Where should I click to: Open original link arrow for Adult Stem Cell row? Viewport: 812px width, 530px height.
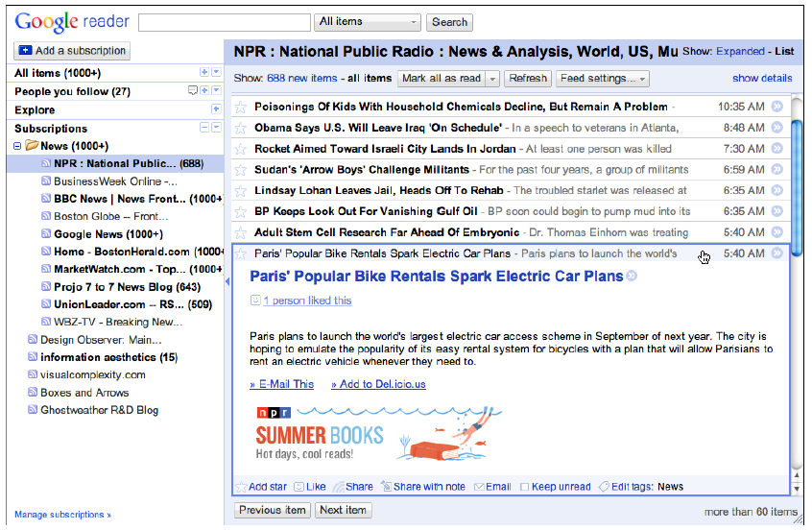[x=776, y=232]
